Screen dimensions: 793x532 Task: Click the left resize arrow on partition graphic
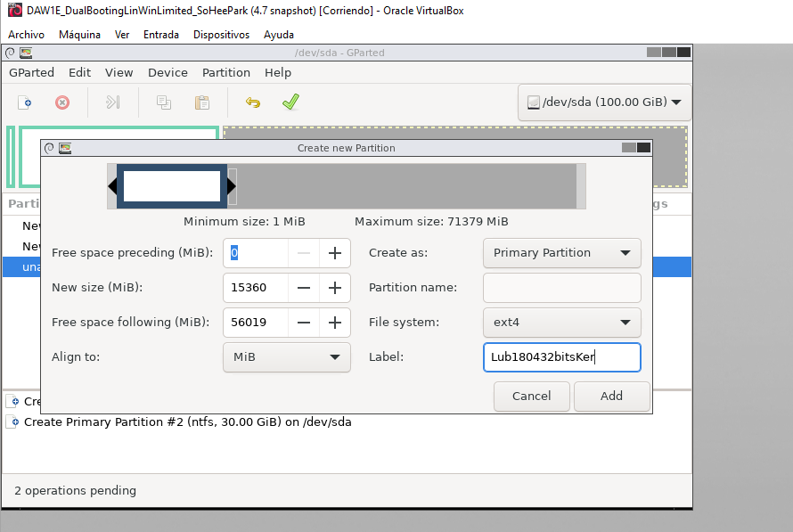click(112, 186)
